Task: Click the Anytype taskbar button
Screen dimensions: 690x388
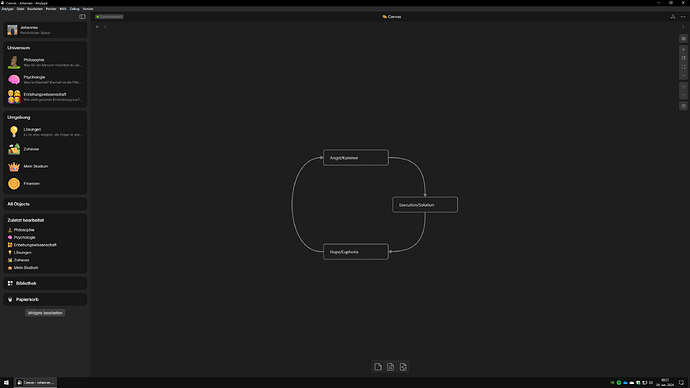Action: [x=36, y=383]
